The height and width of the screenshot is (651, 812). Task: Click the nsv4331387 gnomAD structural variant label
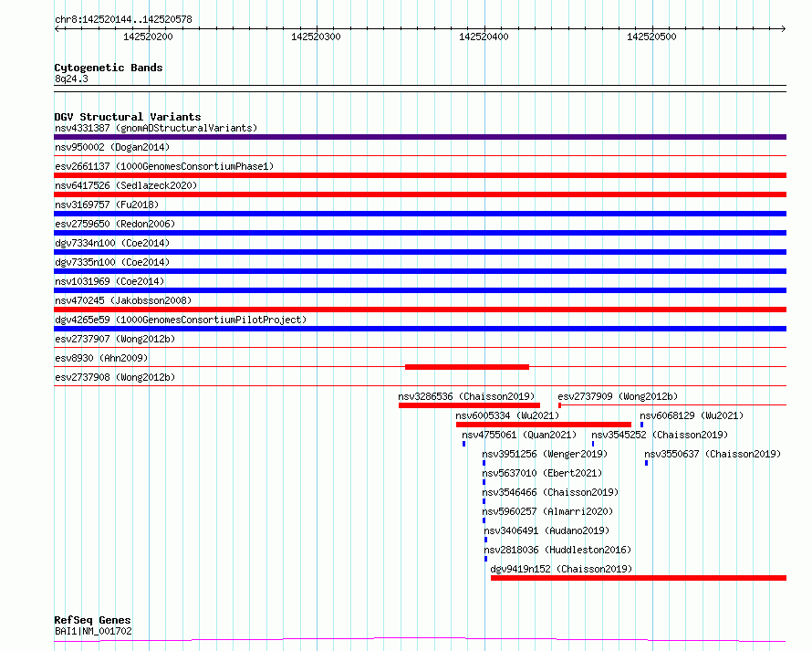pos(155,128)
